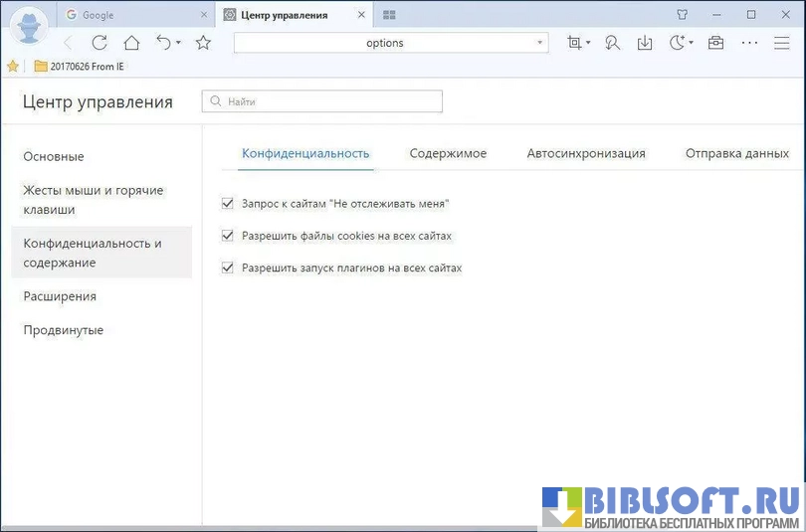This screenshot has width=806, height=532.
Task: Toggle allow plugins on all sites checkbox
Action: pos(228,267)
